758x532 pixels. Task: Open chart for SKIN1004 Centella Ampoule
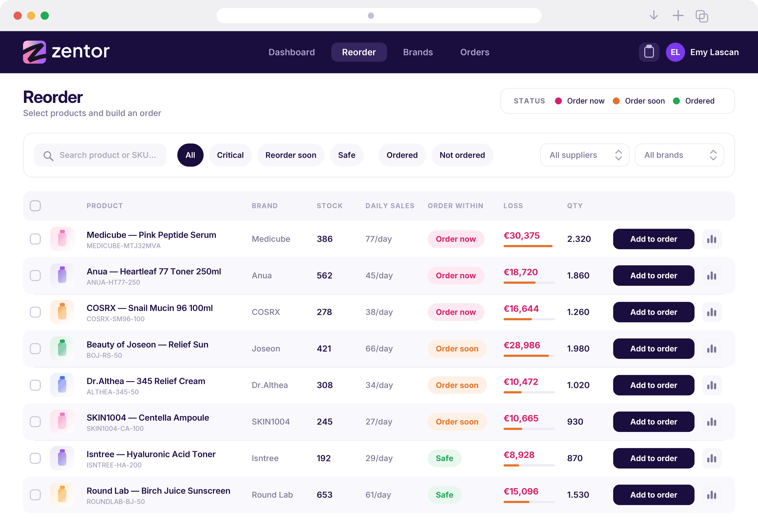click(712, 422)
